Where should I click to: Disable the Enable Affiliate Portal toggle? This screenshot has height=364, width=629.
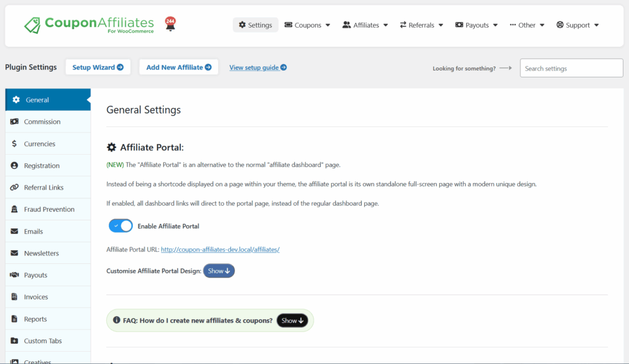tap(120, 226)
